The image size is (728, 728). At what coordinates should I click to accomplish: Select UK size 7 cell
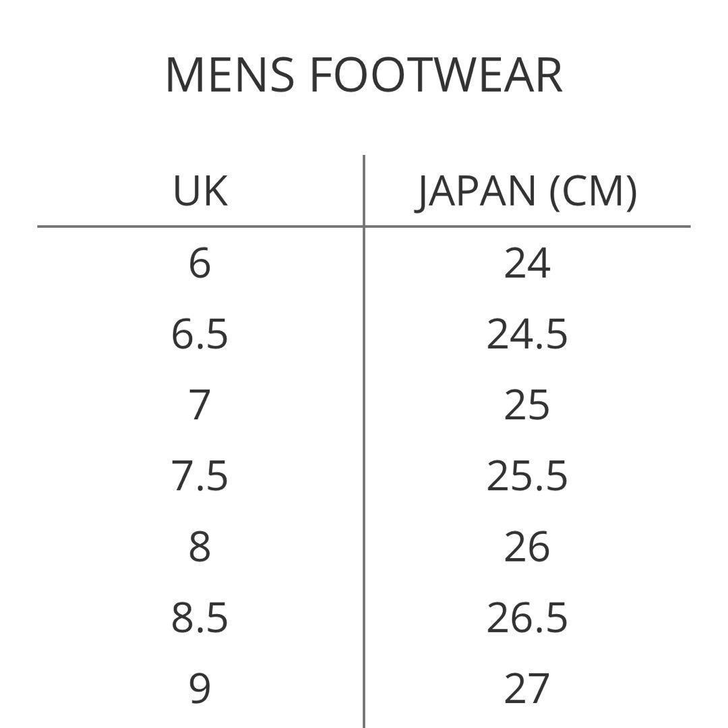[x=200, y=405]
